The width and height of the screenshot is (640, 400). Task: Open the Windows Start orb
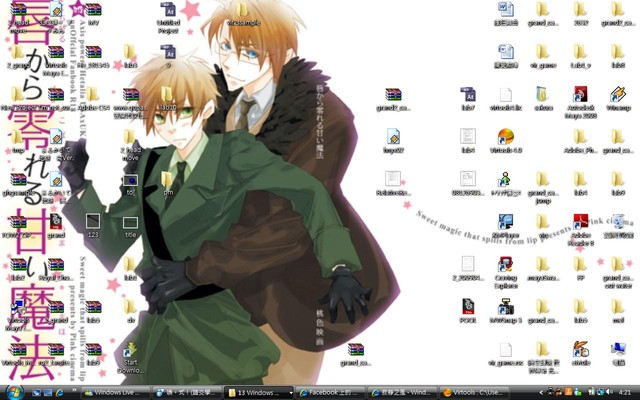click(14, 392)
